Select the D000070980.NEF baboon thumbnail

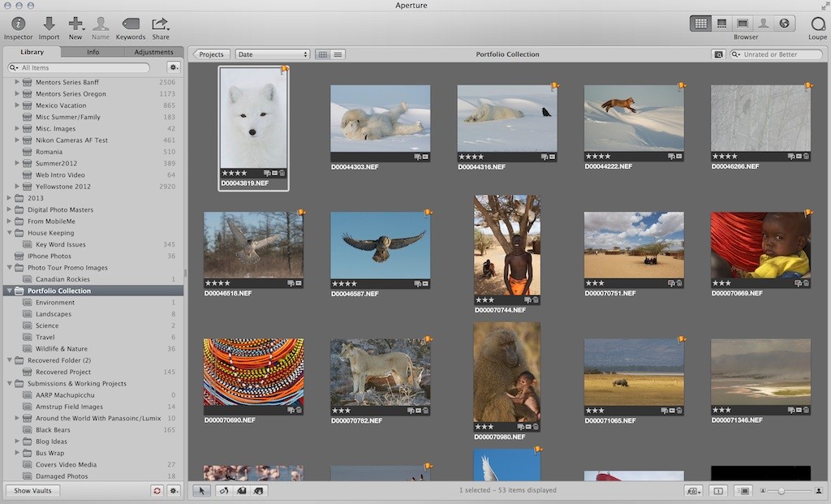[x=507, y=372]
